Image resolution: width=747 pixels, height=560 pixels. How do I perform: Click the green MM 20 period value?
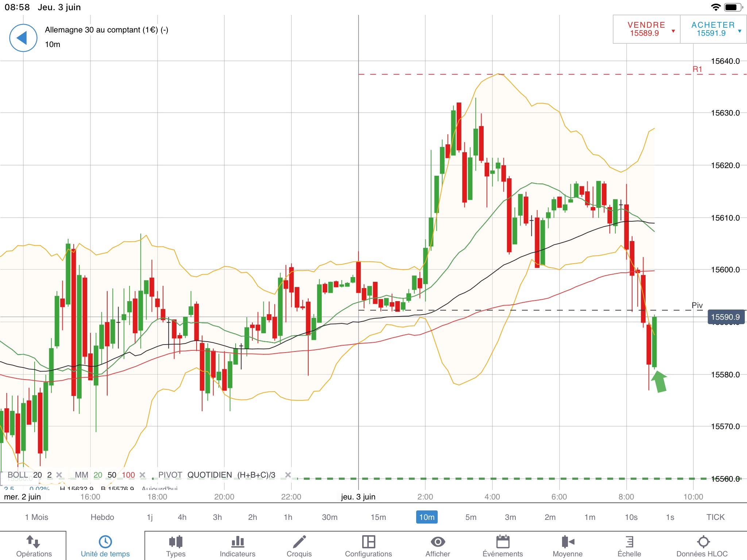(98, 475)
